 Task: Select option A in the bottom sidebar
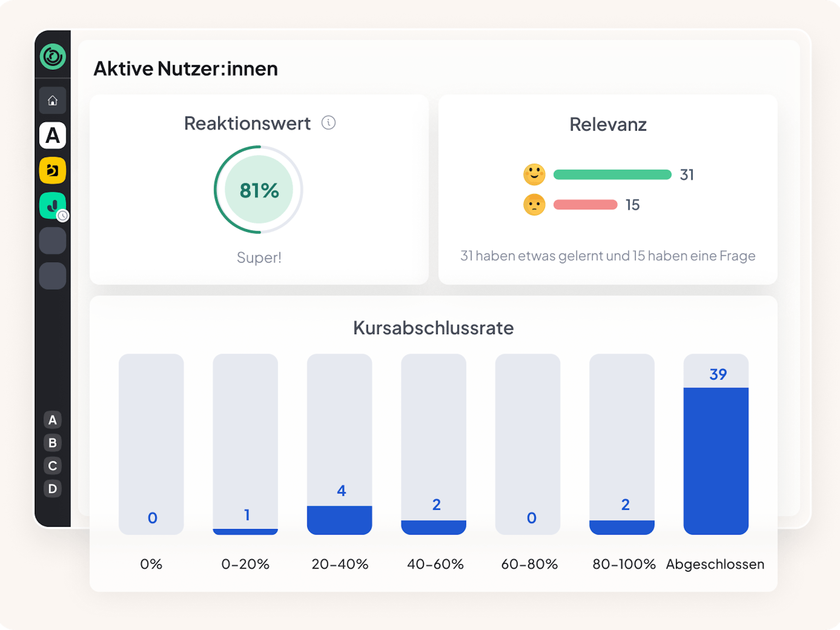pos(52,420)
